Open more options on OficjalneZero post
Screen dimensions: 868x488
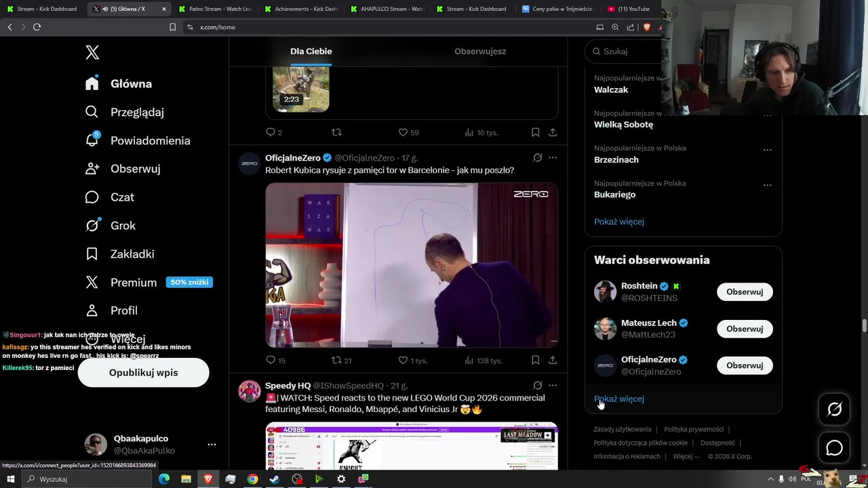click(x=553, y=158)
